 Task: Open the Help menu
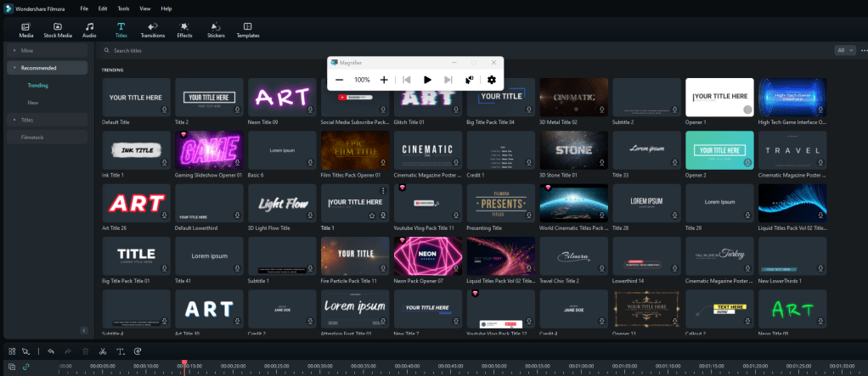(166, 8)
